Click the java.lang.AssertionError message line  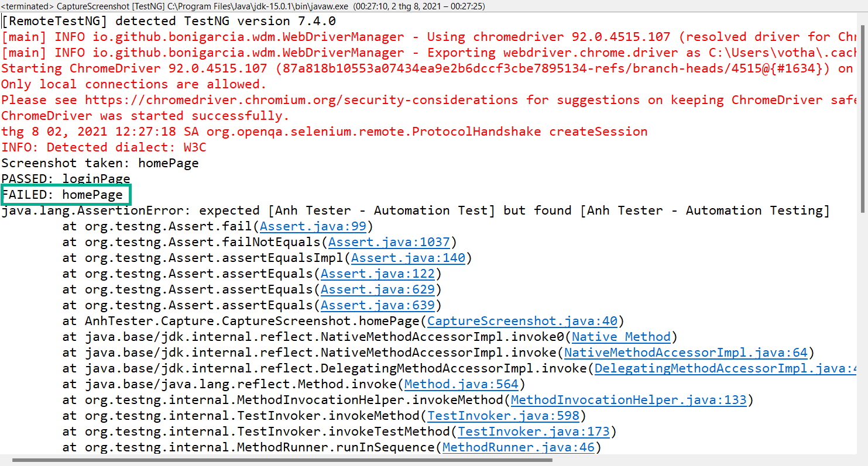coord(416,210)
